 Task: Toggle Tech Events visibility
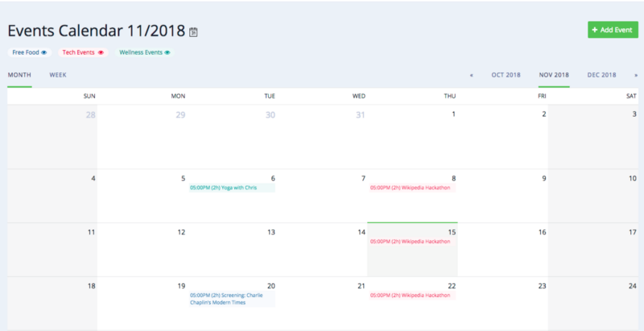(83, 52)
